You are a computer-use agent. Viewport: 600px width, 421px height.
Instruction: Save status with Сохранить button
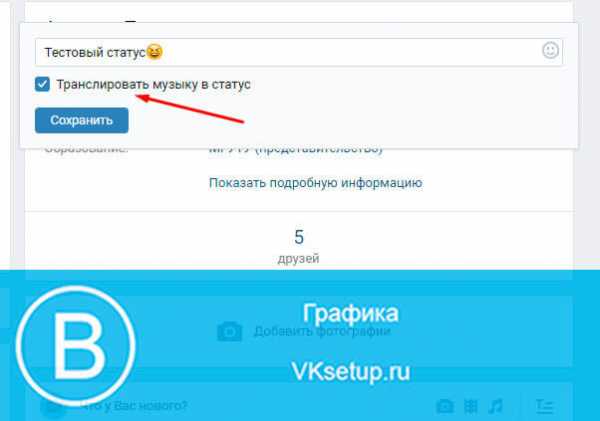(82, 121)
